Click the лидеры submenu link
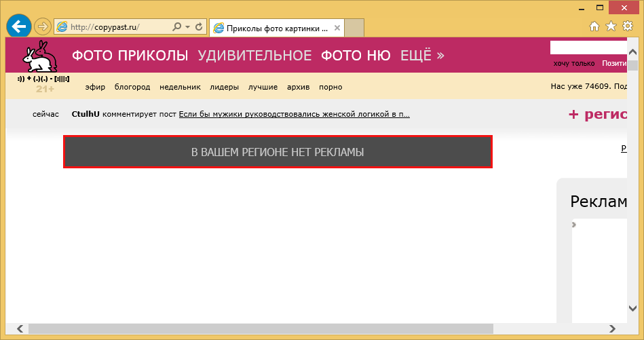The image size is (644, 340). click(224, 87)
